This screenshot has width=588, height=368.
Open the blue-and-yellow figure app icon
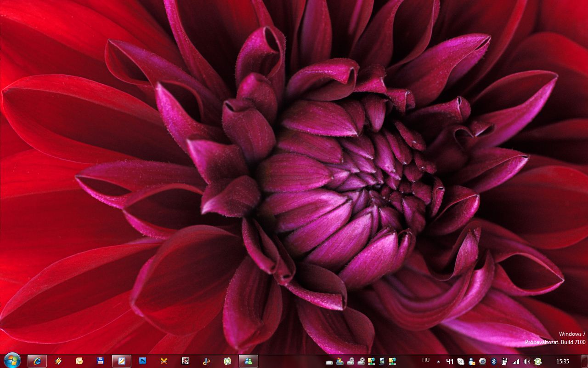[x=206, y=361]
